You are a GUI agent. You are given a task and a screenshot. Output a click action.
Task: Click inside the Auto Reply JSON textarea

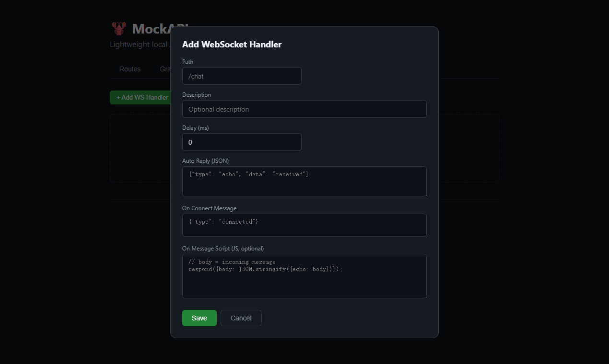304,181
